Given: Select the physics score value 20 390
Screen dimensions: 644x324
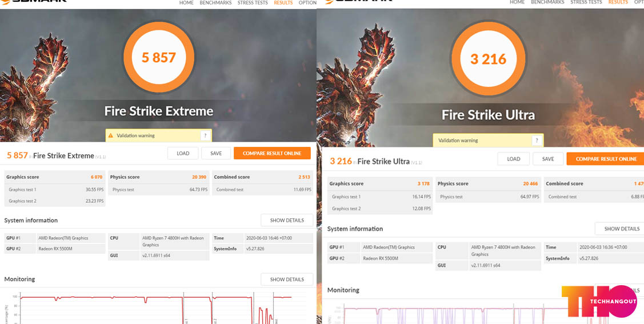Looking at the screenshot, I should 199,177.
